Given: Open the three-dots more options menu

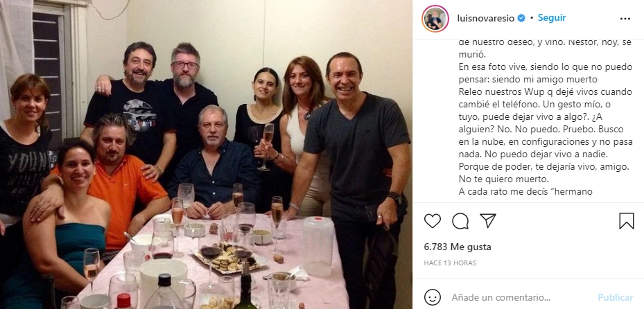Looking at the screenshot, I should pos(625,19).
